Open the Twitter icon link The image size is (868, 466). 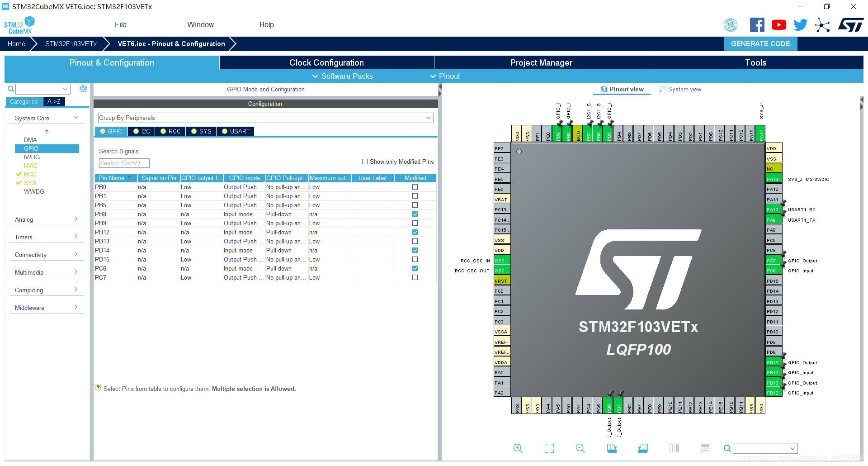(x=800, y=25)
